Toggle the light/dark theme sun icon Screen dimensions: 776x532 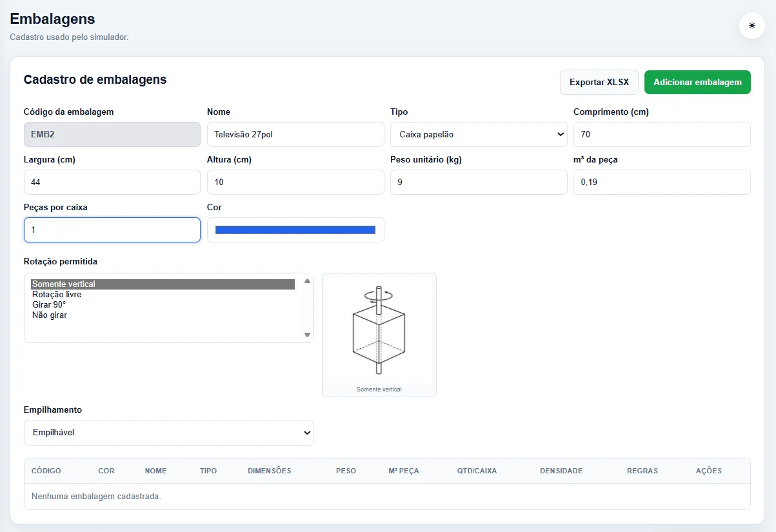click(x=751, y=26)
